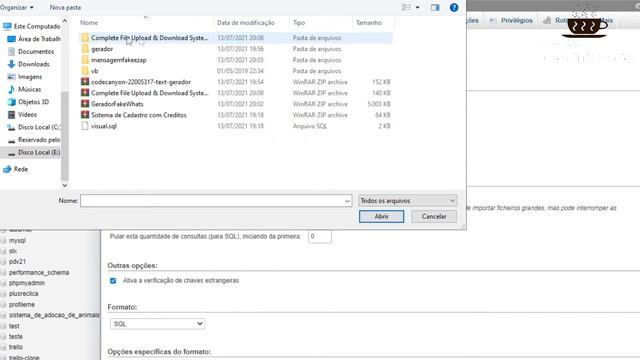The height and width of the screenshot is (360, 640).
Task: Click the Este Computador icon
Action: click(7, 26)
